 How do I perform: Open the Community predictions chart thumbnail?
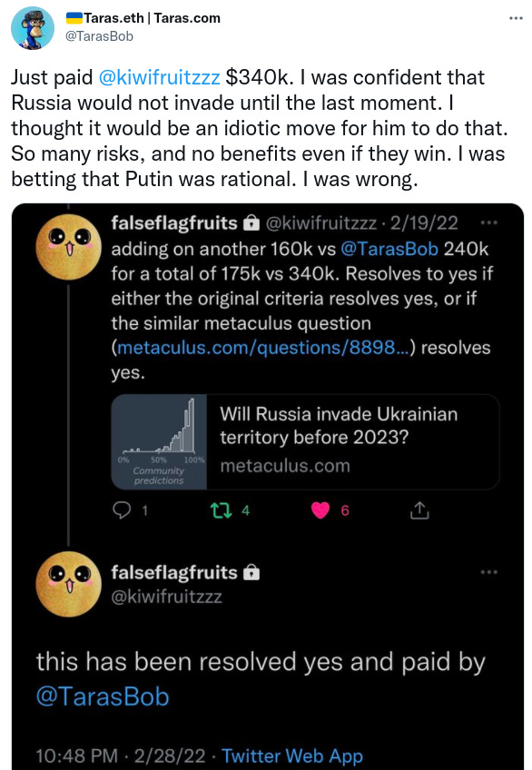coord(159,441)
